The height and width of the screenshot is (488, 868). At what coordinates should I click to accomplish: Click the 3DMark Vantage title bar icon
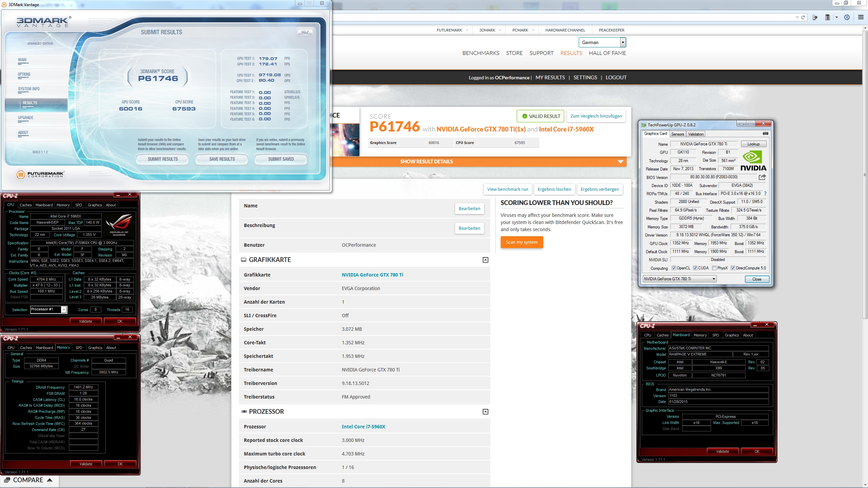(x=4, y=4)
